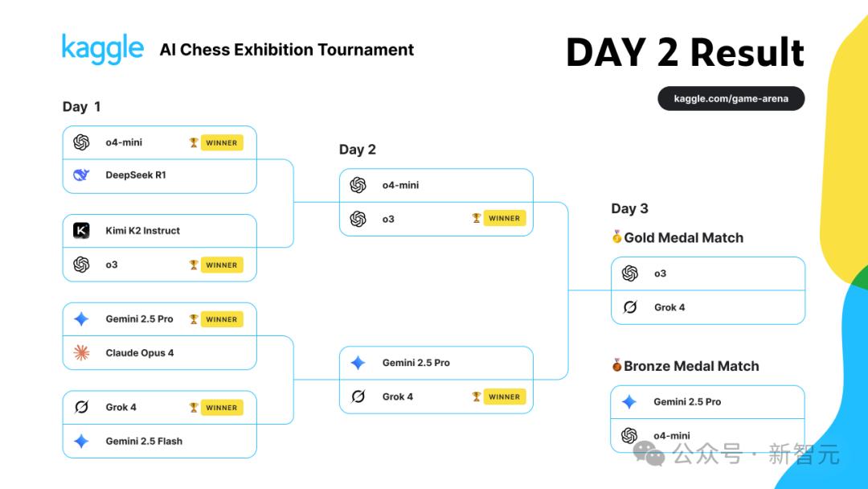The image size is (868, 489).
Task: Open the kaggle.com/game-arena link
Action: [731, 99]
